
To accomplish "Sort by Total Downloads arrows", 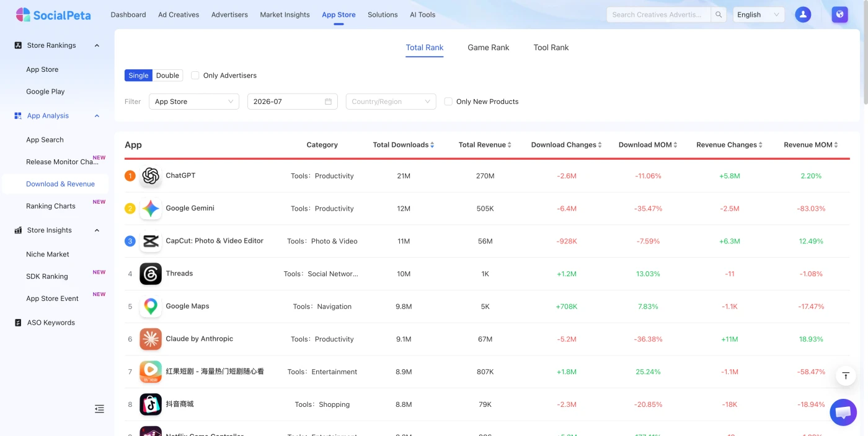I will [432, 145].
